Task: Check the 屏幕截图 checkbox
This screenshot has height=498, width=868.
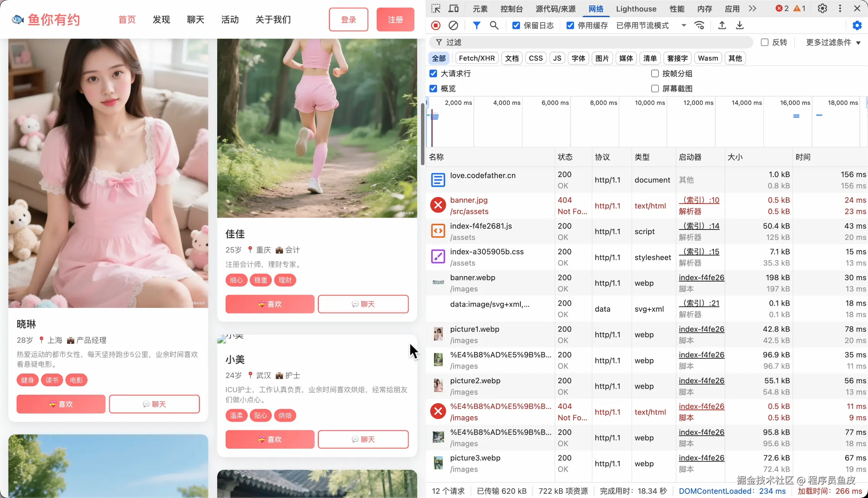Action: (655, 88)
